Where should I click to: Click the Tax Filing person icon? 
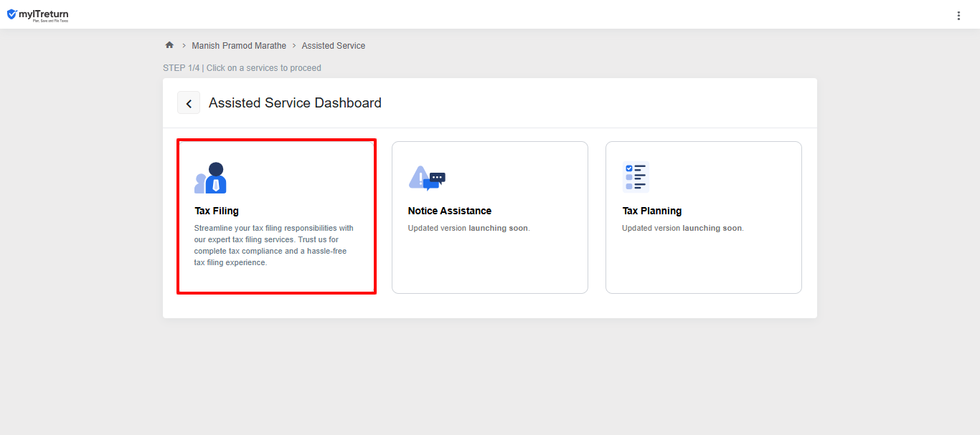click(211, 178)
